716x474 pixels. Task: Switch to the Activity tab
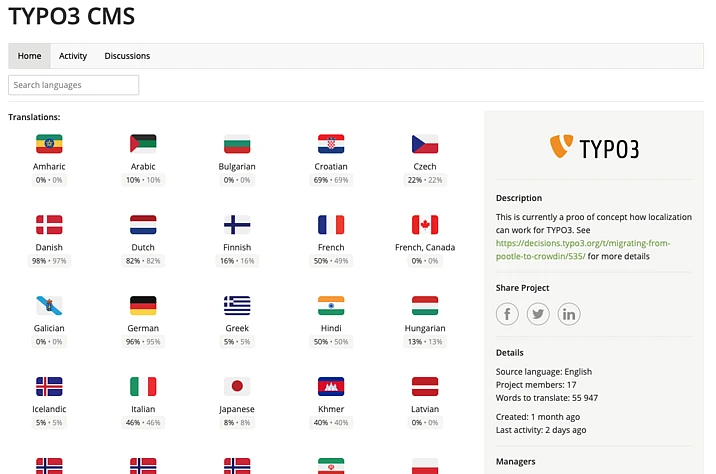pyautogui.click(x=73, y=56)
